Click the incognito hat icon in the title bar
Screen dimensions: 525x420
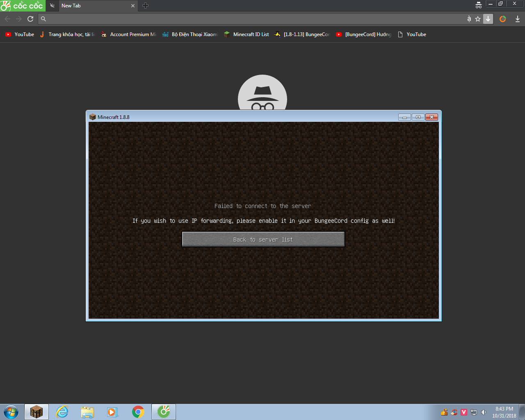point(478,5)
